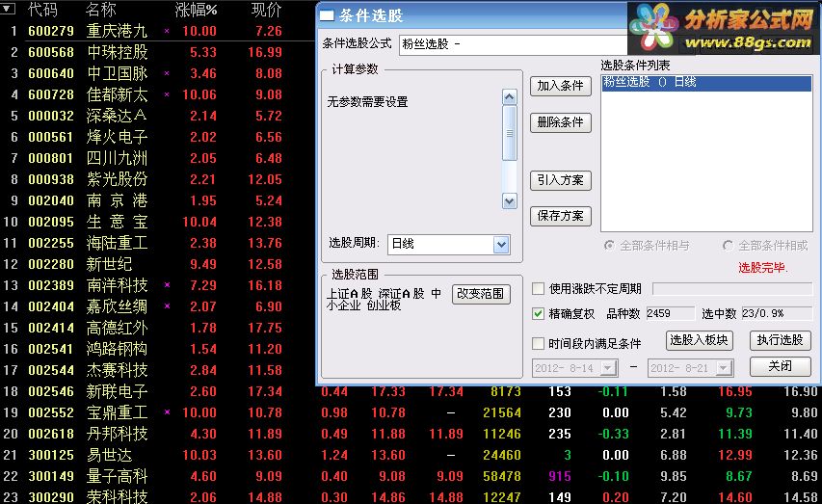This screenshot has height=504, width=822.
Task: Sort by the 现价 column header
Action: [x=267, y=10]
